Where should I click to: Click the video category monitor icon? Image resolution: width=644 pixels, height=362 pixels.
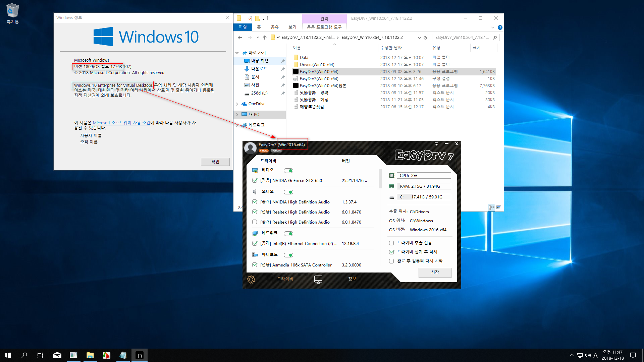255,171
